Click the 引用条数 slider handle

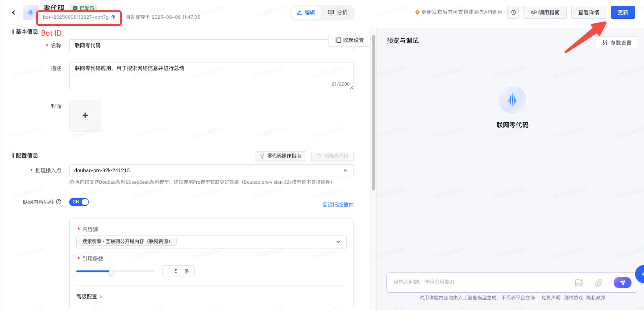coord(111,271)
